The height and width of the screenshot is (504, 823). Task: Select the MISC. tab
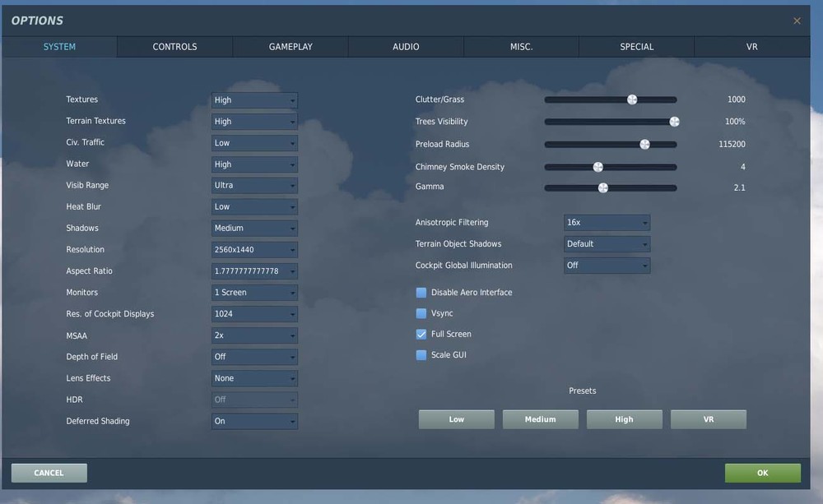tap(521, 47)
